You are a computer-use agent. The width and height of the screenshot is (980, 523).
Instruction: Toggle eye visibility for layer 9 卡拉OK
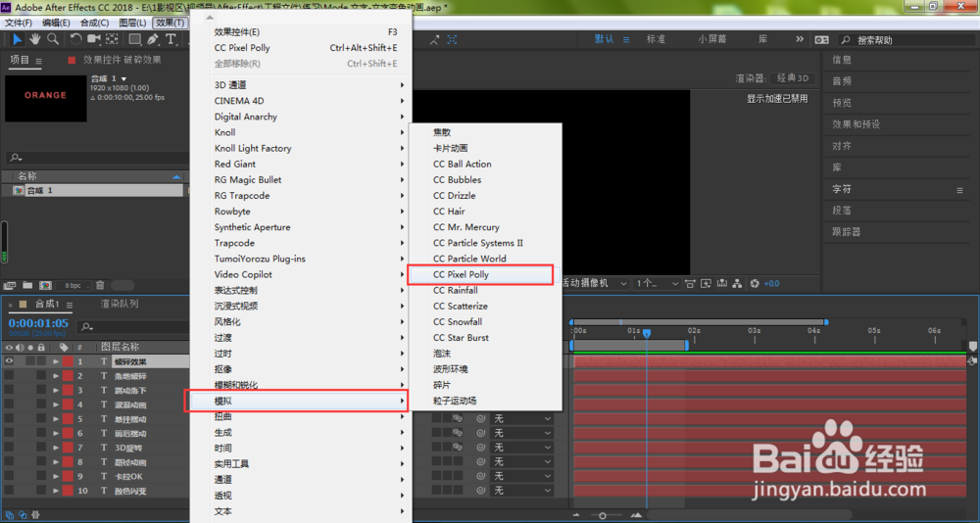tap(9, 476)
